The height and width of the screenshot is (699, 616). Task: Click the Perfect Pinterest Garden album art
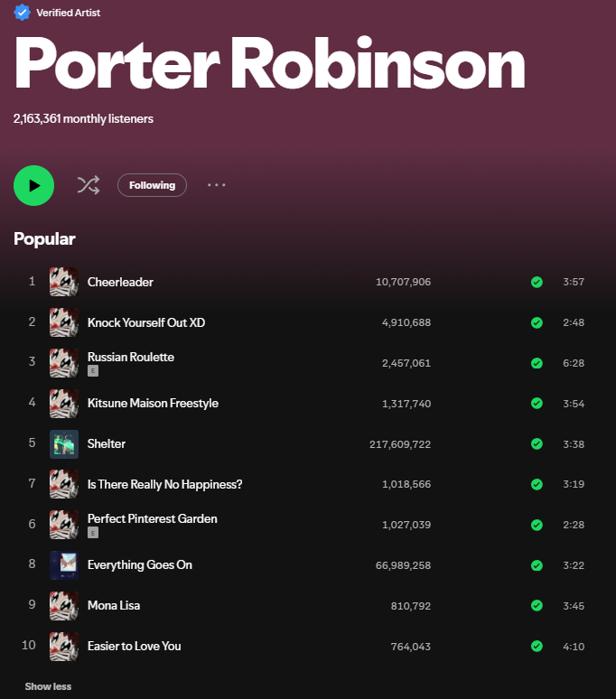(x=64, y=525)
